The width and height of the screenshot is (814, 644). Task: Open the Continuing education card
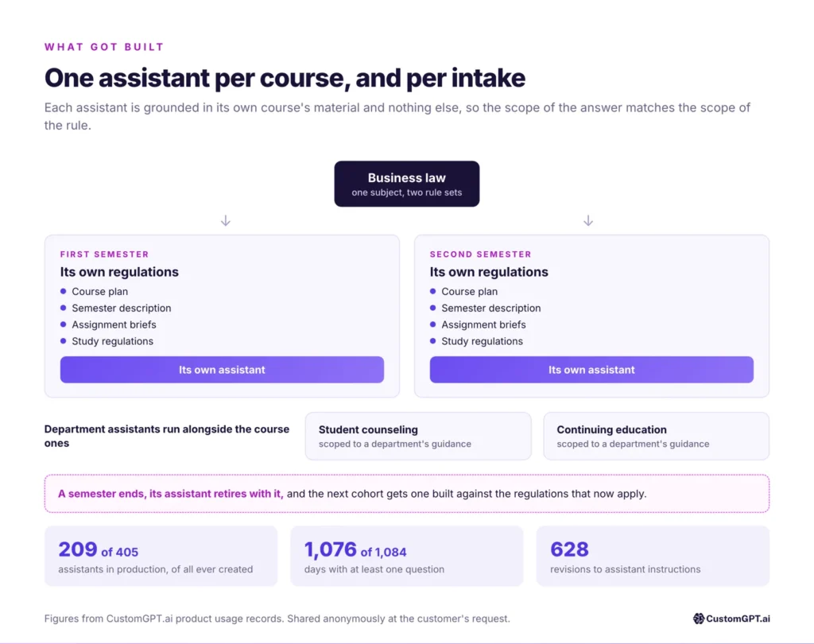point(656,436)
